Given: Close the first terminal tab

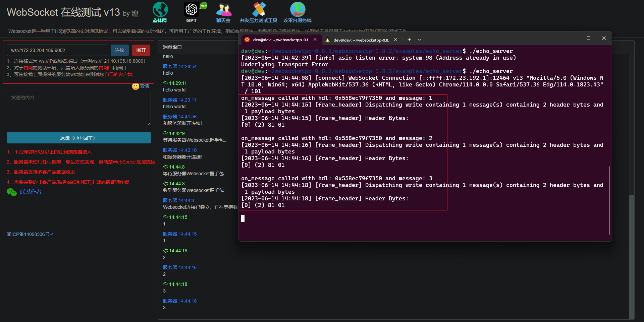Looking at the screenshot, I should click(x=315, y=40).
